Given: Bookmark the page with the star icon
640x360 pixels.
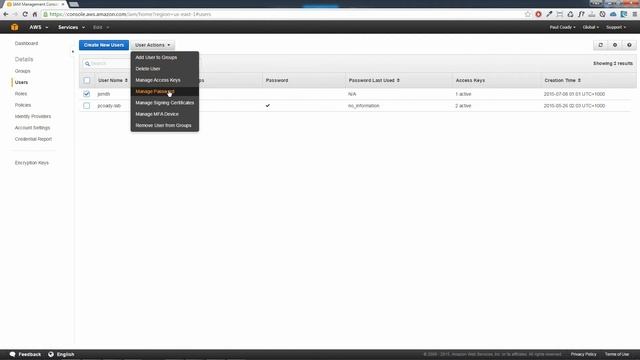Looking at the screenshot, I should coord(528,14).
